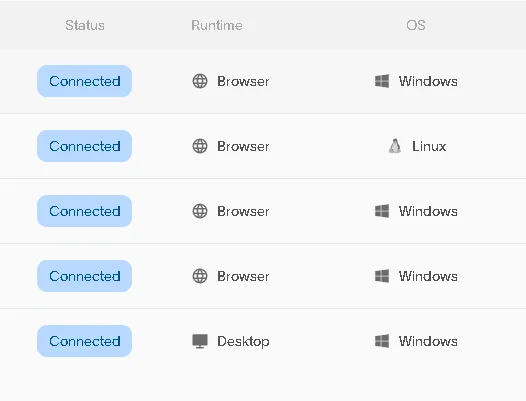Click the Runtime column header
The image size is (526, 401).
coord(217,25)
